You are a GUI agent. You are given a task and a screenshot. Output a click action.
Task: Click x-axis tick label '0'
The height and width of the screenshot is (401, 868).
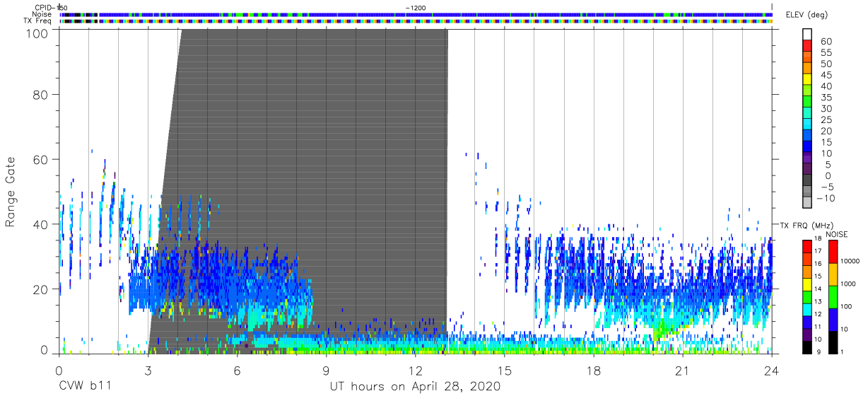(59, 371)
